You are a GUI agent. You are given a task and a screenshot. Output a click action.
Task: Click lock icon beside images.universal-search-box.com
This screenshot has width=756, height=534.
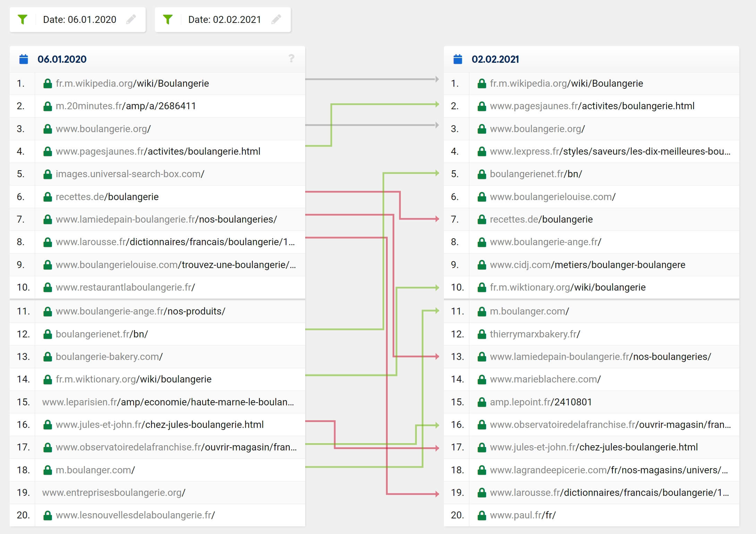pyautogui.click(x=48, y=174)
